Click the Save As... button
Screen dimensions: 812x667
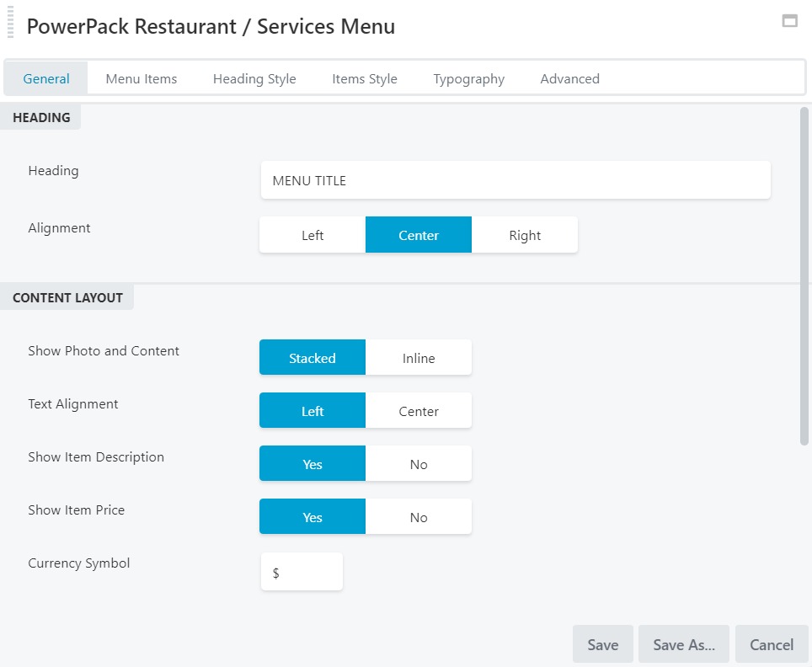[x=684, y=645]
